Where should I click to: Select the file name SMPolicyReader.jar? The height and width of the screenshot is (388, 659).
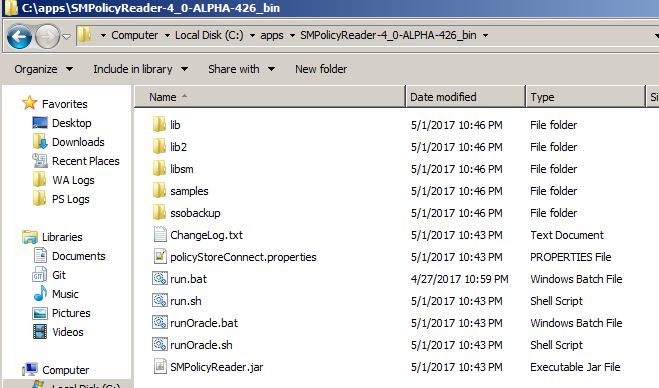click(x=216, y=367)
